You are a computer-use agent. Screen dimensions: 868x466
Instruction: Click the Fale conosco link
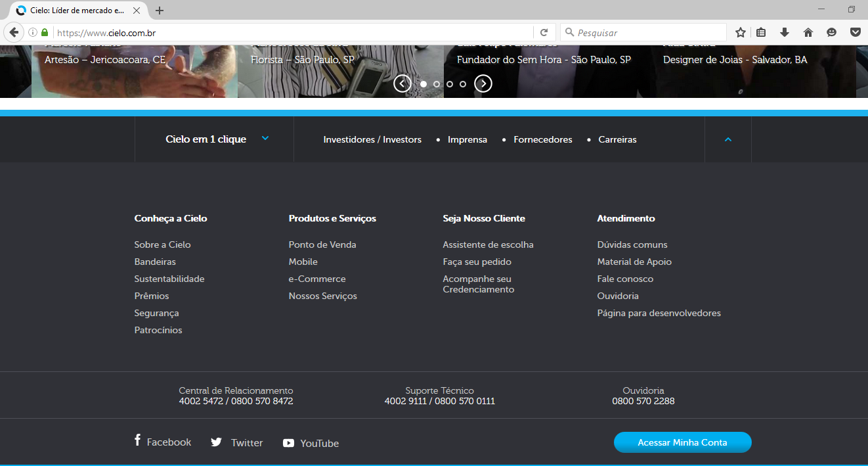tap(625, 279)
